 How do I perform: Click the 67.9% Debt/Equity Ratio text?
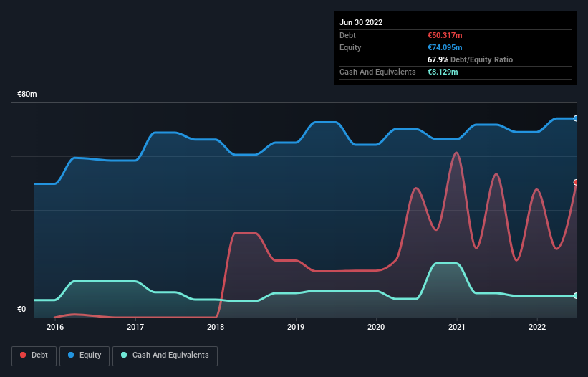coord(470,59)
